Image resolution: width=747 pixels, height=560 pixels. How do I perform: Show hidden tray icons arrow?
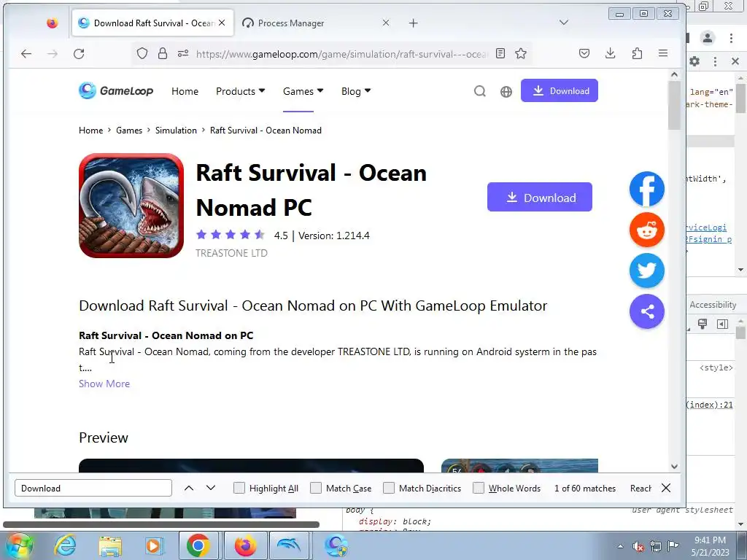[620, 546]
